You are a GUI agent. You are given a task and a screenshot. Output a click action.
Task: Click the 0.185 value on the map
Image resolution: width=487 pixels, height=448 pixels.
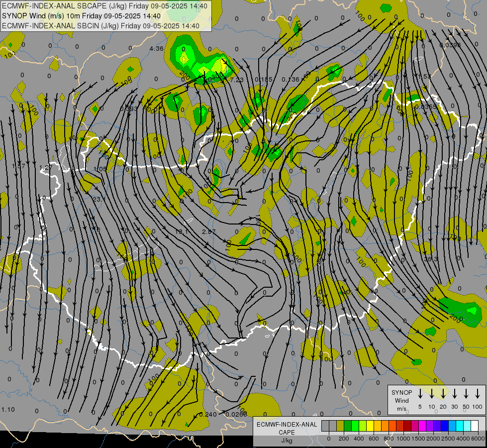pyautogui.click(x=263, y=80)
